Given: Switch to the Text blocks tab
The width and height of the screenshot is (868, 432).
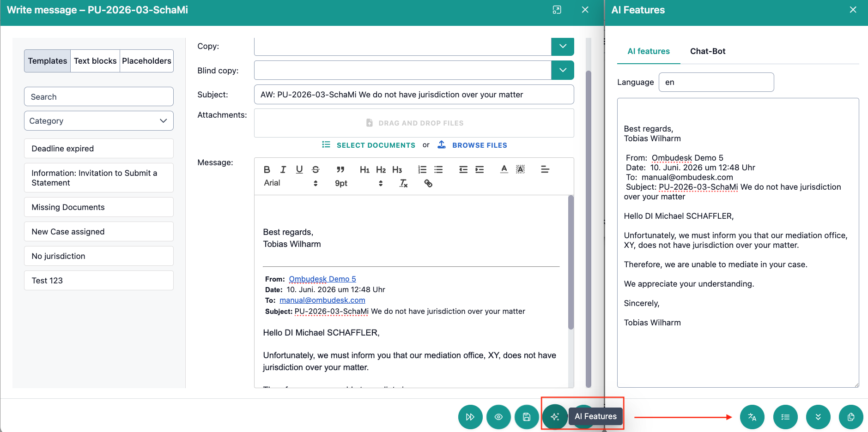Looking at the screenshot, I should 95,61.
